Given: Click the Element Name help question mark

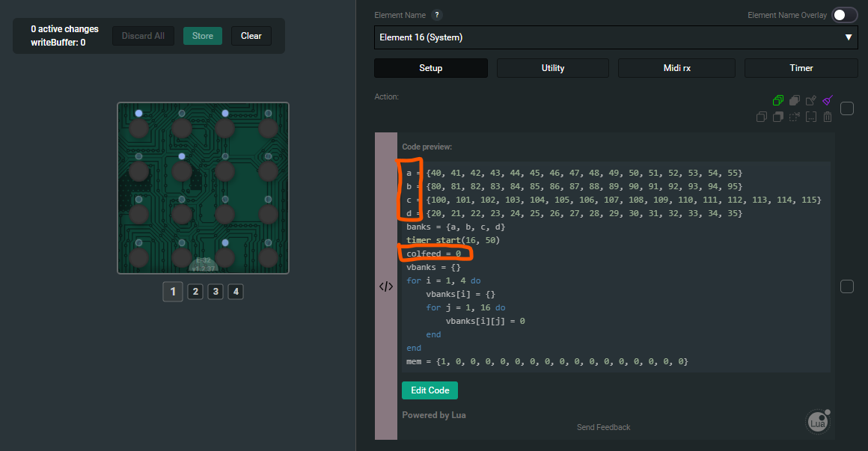Looking at the screenshot, I should pos(437,15).
